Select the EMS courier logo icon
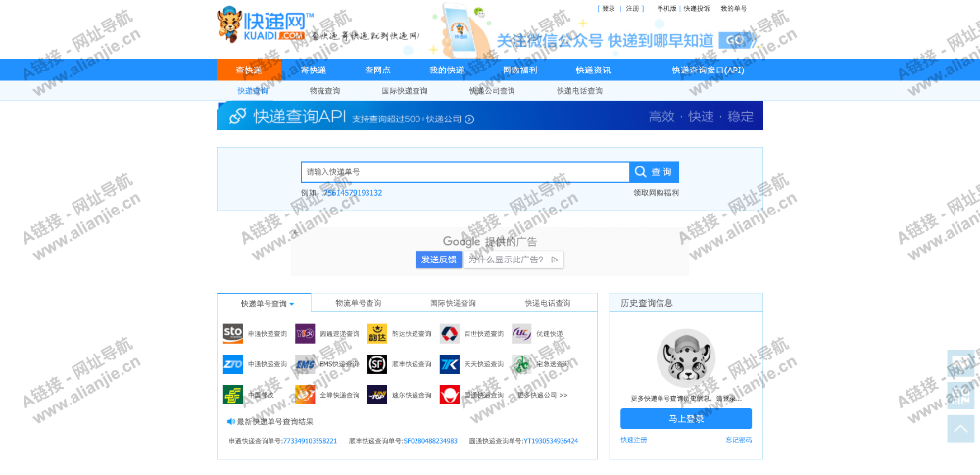Screen dimensions: 980x475 click(x=306, y=364)
